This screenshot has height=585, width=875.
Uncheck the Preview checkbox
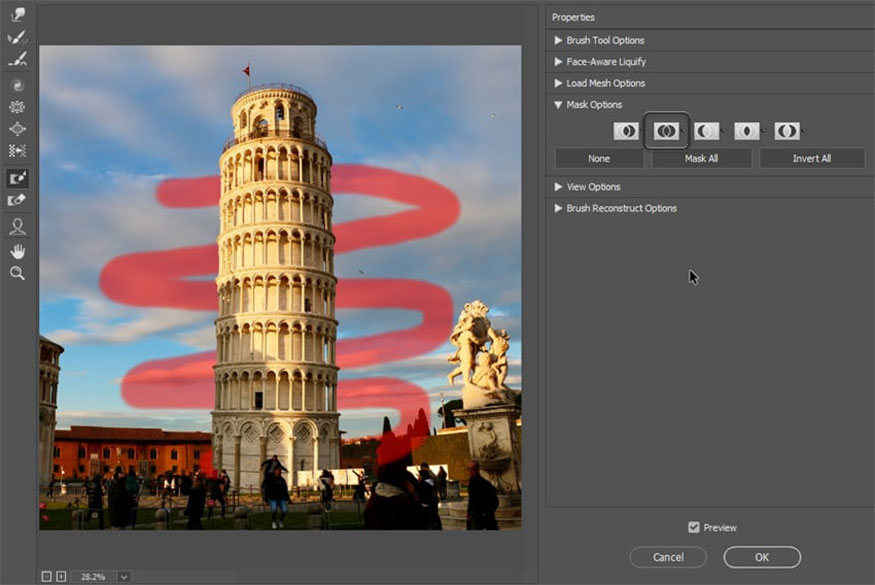click(694, 527)
